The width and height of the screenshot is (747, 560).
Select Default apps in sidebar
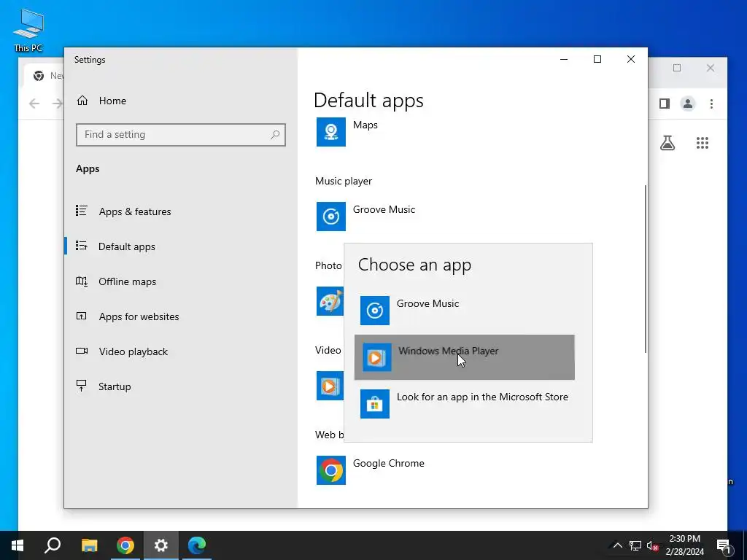point(181,246)
